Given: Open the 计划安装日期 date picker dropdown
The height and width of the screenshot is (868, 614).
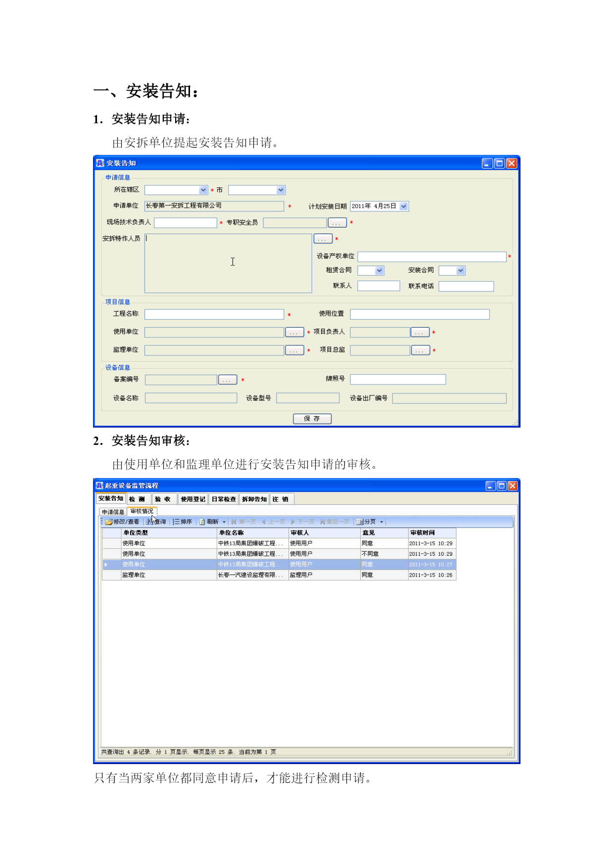Looking at the screenshot, I should 404,206.
